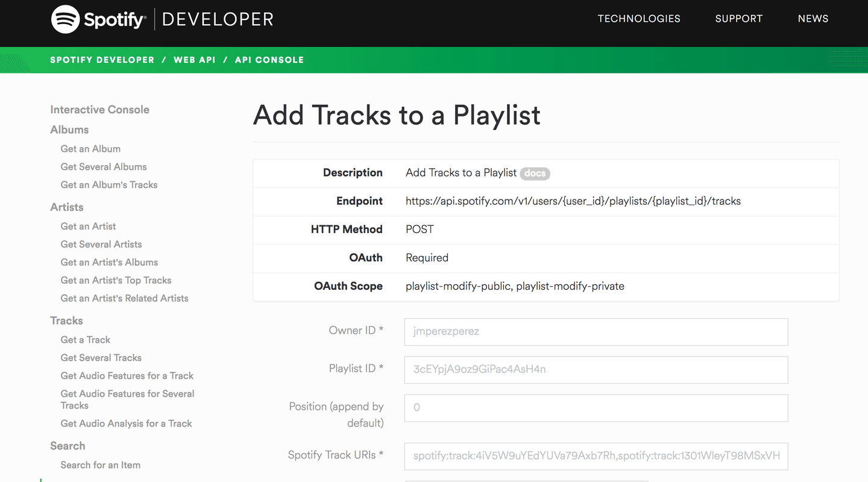
Task: Select Search section heading
Action: tap(68, 446)
